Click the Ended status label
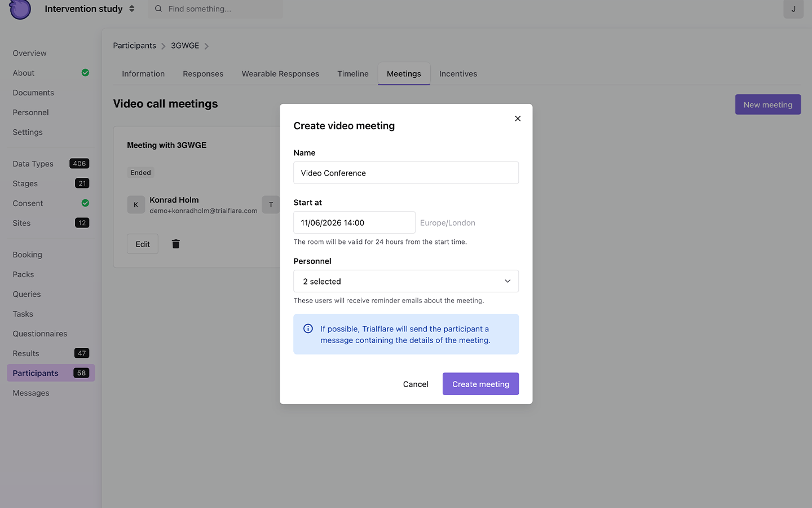The width and height of the screenshot is (812, 508). 141,173
